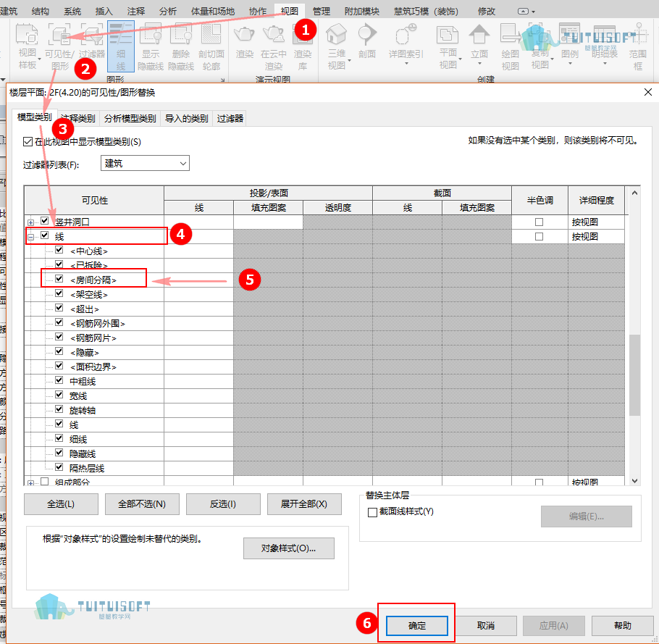The height and width of the screenshot is (644, 659).
Task: Collapse the 线 category tree node
Action: coord(30,237)
